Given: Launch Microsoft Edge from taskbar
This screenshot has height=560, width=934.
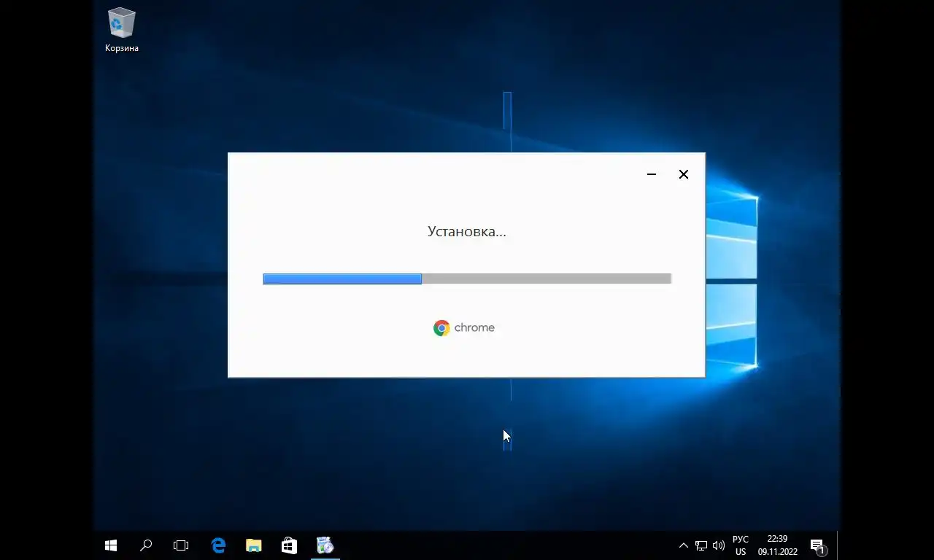Looking at the screenshot, I should [x=218, y=545].
